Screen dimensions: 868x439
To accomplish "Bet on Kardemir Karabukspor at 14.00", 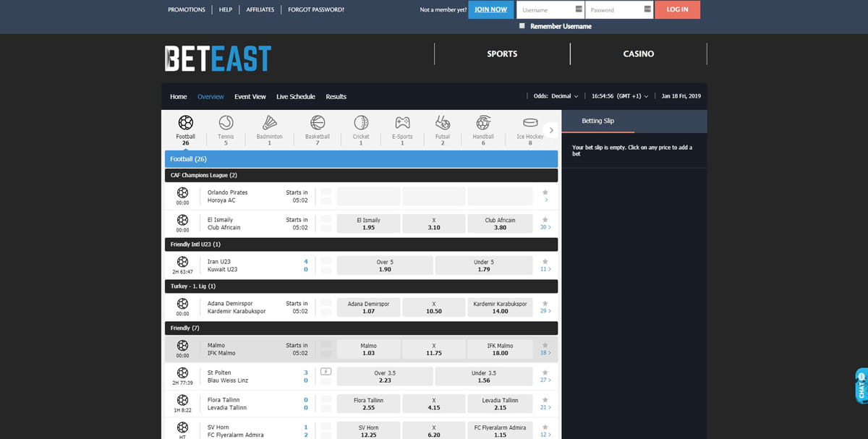I will pyautogui.click(x=500, y=307).
